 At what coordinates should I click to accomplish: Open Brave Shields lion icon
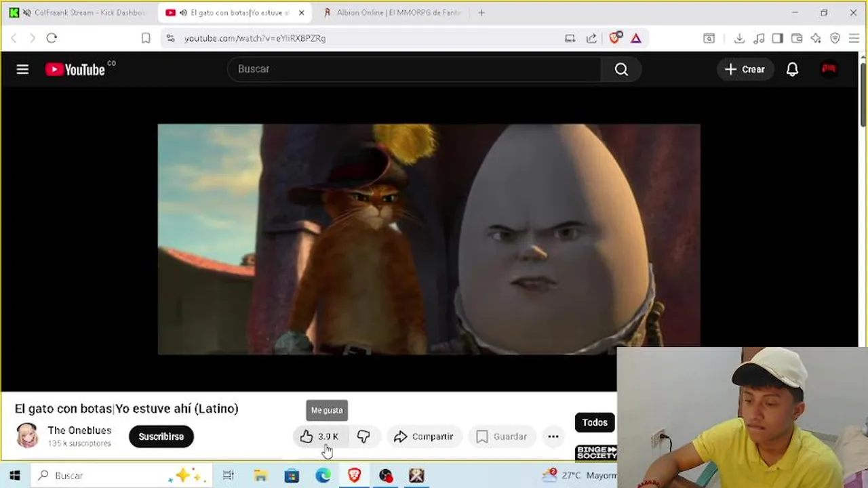[615, 38]
